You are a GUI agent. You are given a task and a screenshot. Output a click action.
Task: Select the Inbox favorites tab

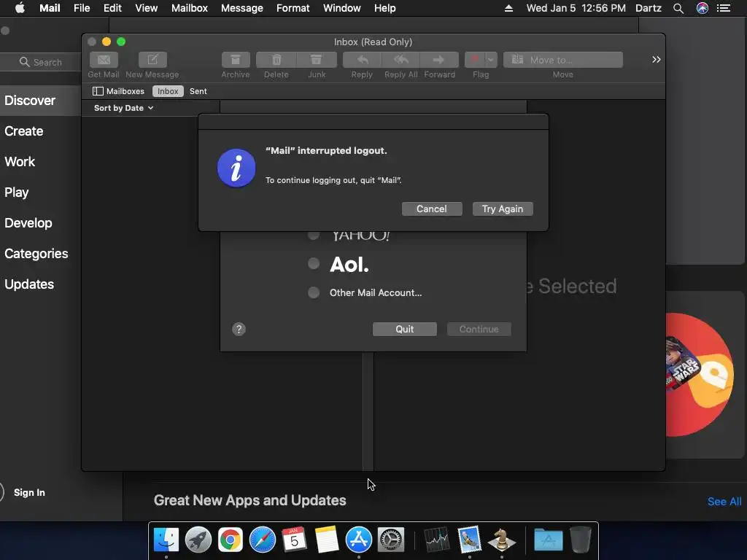pyautogui.click(x=168, y=91)
